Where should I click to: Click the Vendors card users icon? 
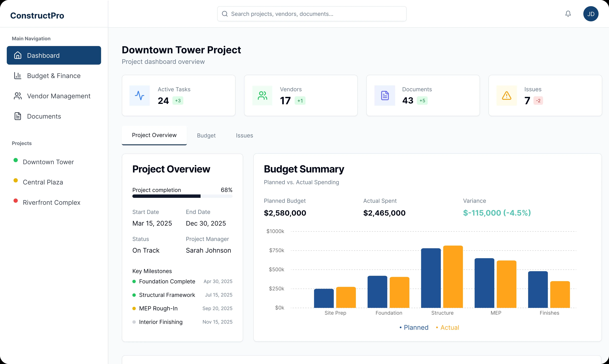(x=262, y=95)
